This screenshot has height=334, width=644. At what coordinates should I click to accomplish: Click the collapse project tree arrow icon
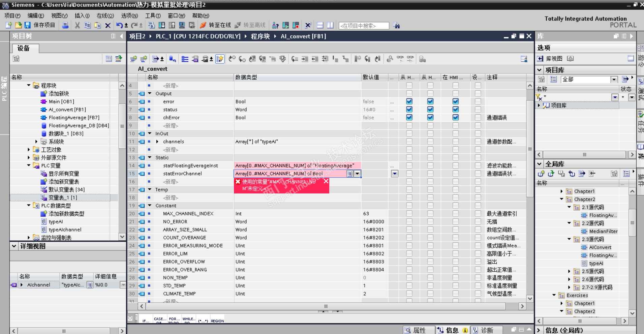122,36
